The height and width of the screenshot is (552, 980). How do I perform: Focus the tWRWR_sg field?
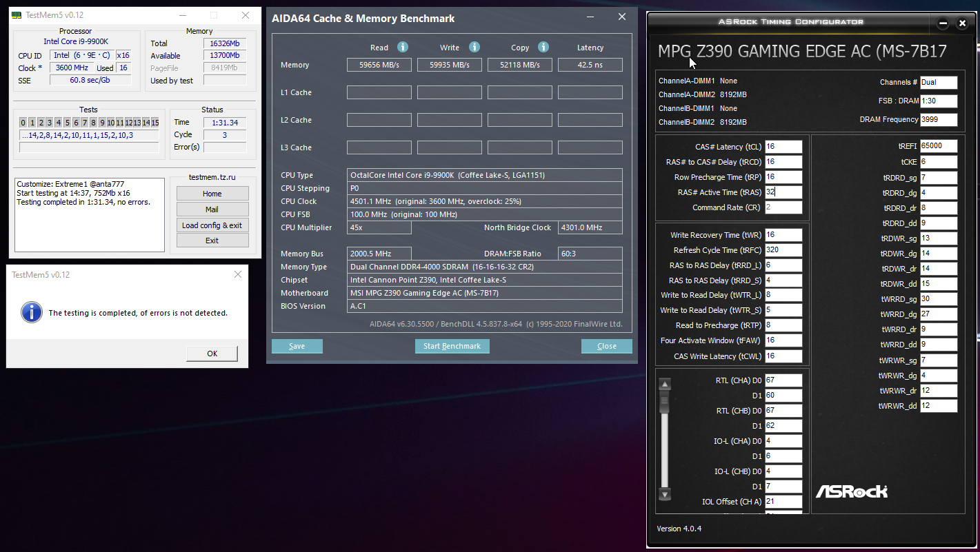tap(939, 360)
